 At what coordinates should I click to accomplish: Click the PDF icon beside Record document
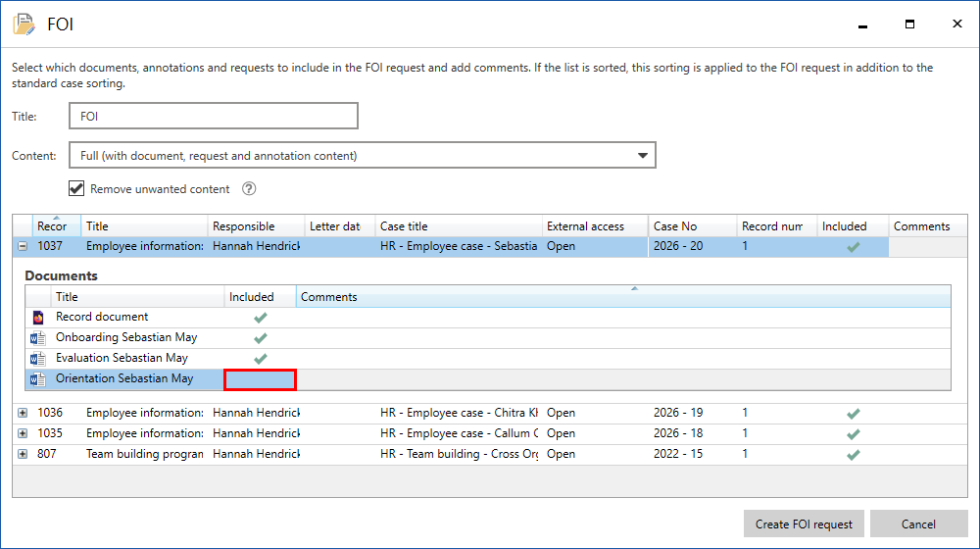pyautogui.click(x=38, y=318)
